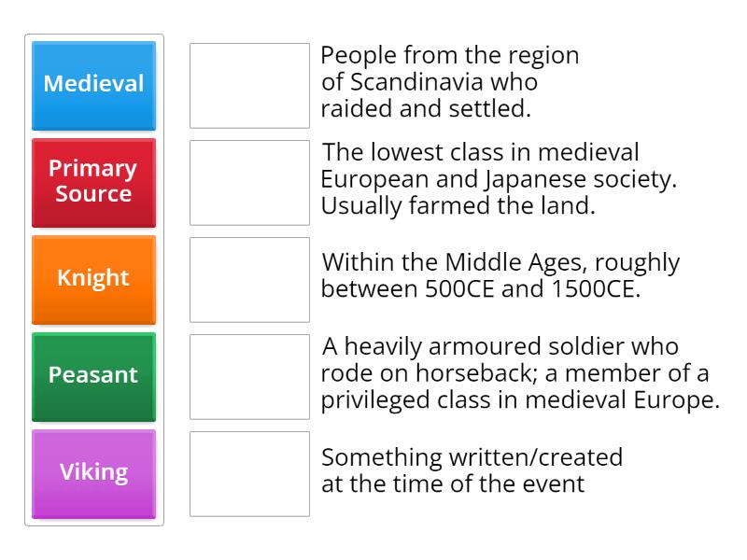
Task: Click the red Primary Source tile's label text
Action: tap(93, 182)
